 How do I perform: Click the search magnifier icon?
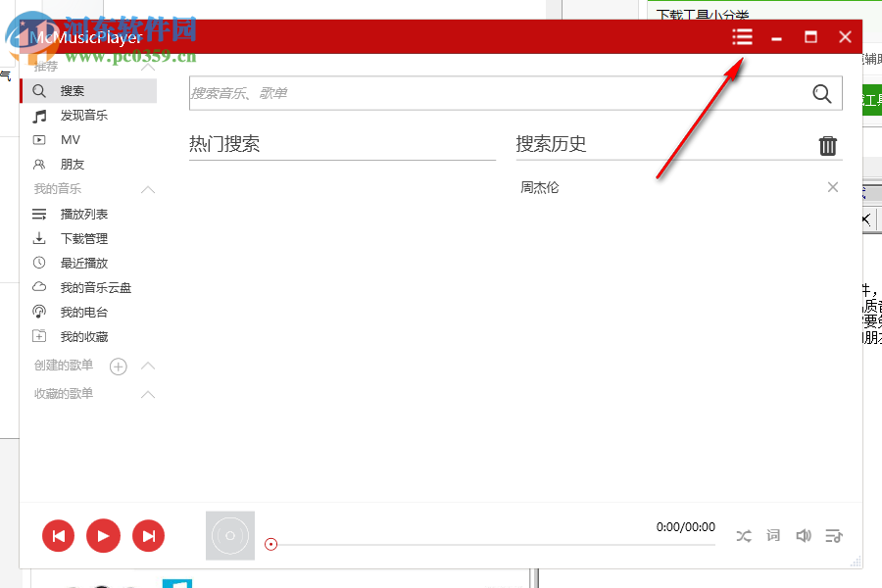pos(822,93)
